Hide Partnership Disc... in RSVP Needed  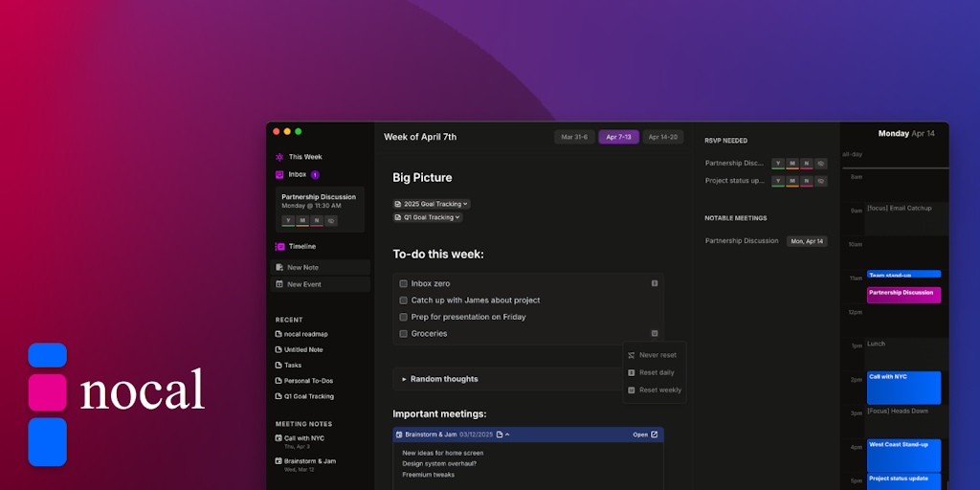tap(821, 164)
